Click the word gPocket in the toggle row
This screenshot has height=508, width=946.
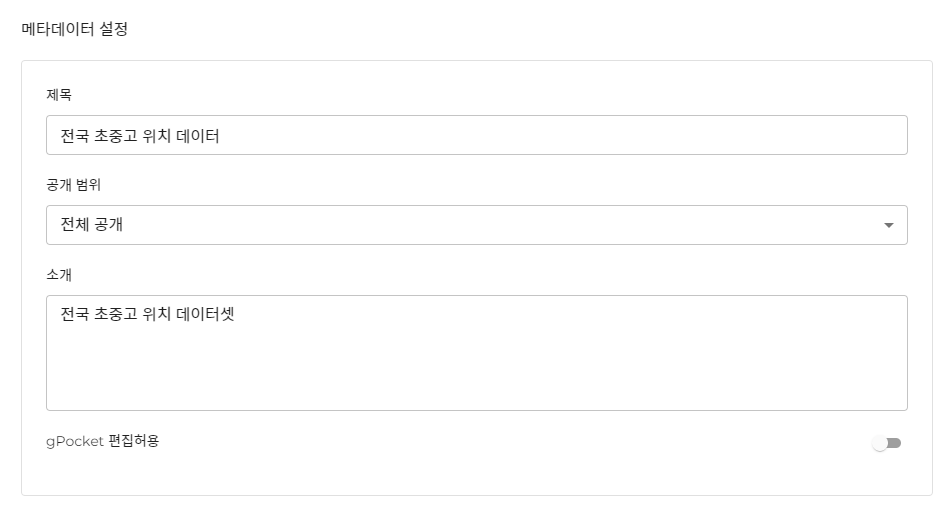click(75, 441)
